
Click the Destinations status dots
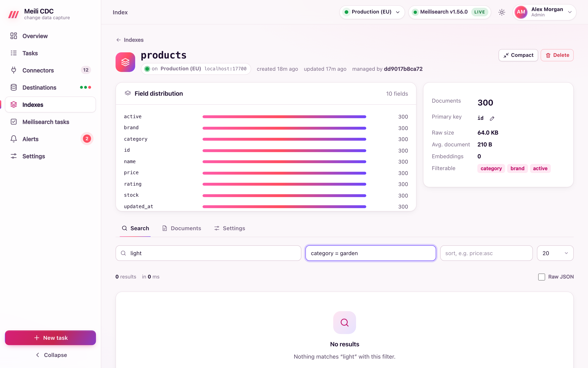click(x=86, y=87)
